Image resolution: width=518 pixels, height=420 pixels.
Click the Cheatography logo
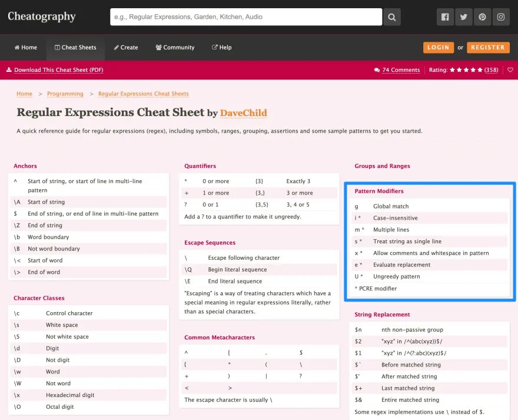point(42,16)
